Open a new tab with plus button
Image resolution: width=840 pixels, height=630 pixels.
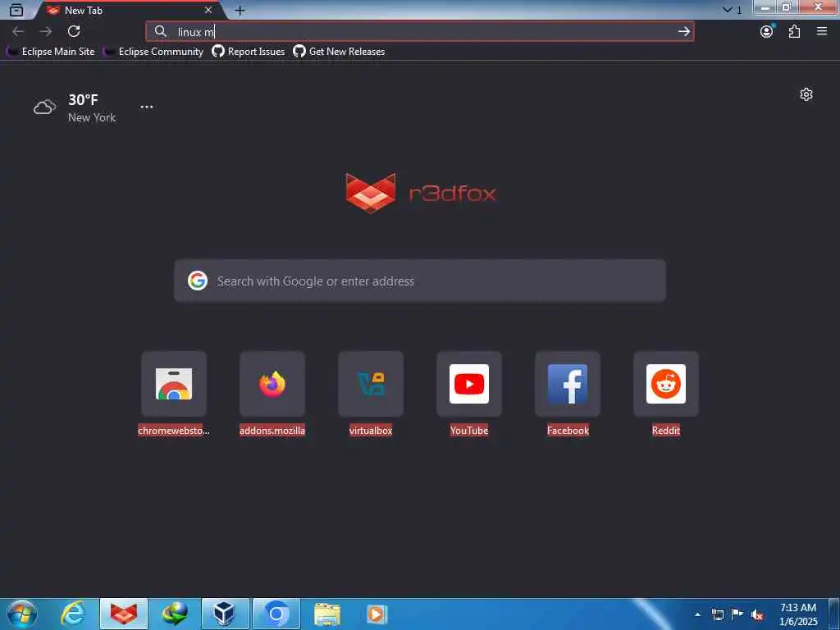[240, 10]
